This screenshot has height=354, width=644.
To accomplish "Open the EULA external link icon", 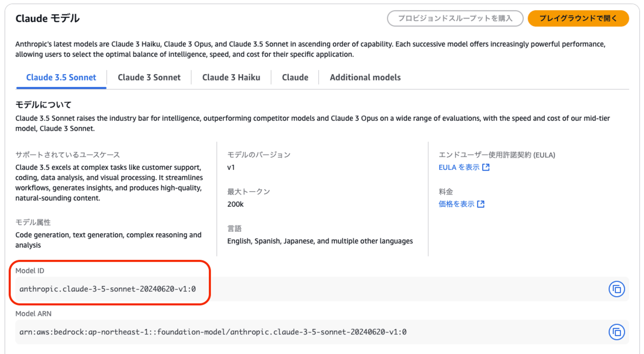I will [486, 167].
